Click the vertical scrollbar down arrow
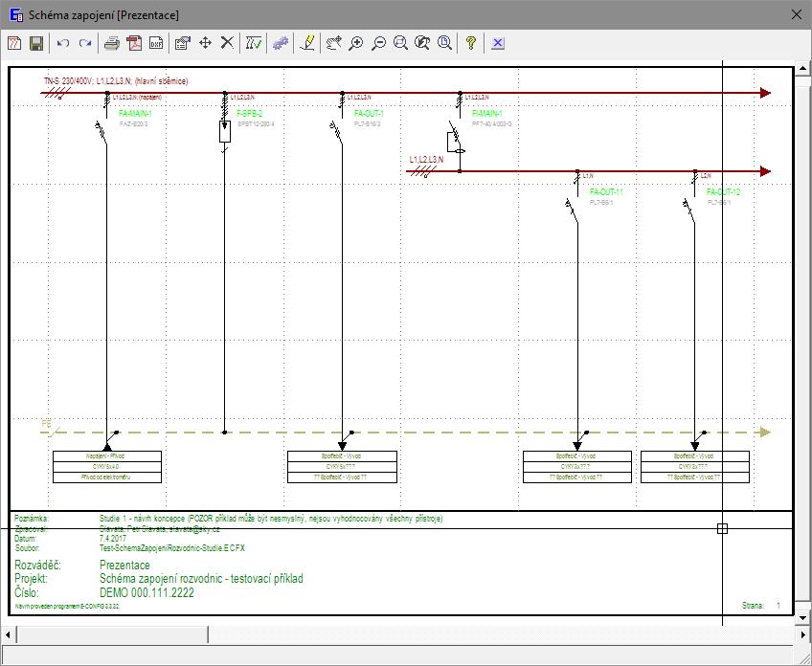Viewport: 812px width, 666px height. [802, 617]
